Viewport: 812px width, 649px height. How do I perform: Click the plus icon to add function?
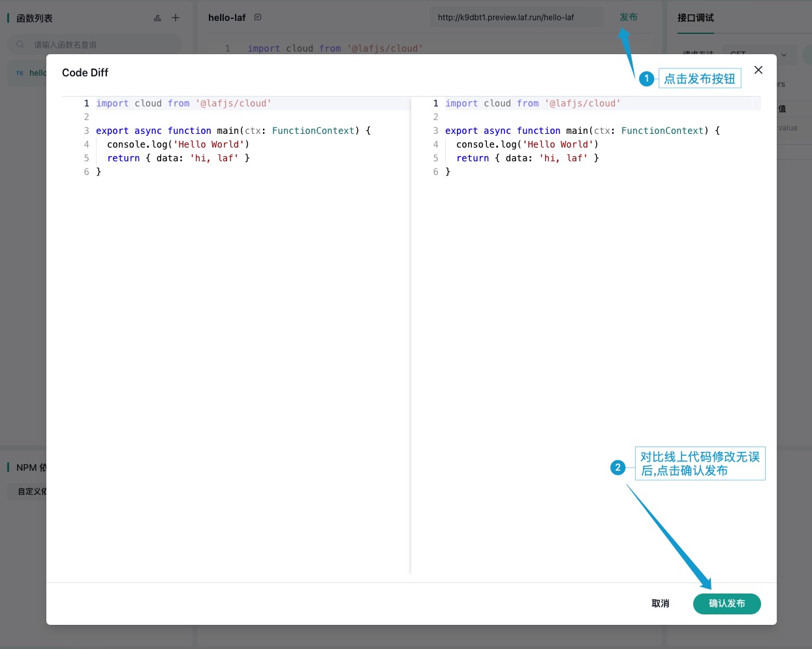pos(176,18)
